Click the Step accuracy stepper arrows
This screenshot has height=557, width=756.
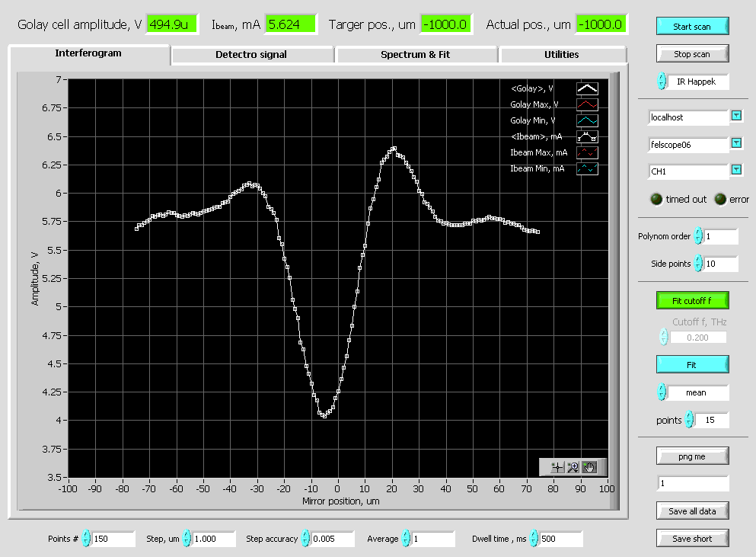tap(305, 538)
